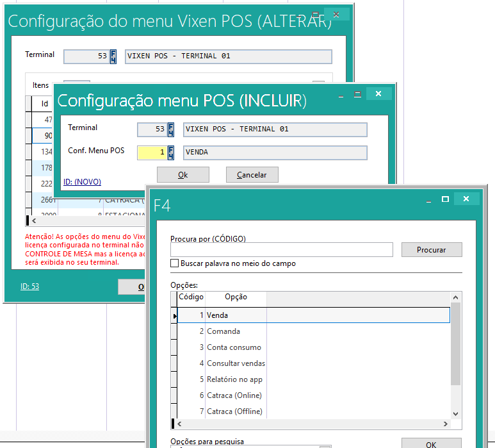Minimize the INCLUIR window
Screen dimensions: 495x448
tap(341, 96)
